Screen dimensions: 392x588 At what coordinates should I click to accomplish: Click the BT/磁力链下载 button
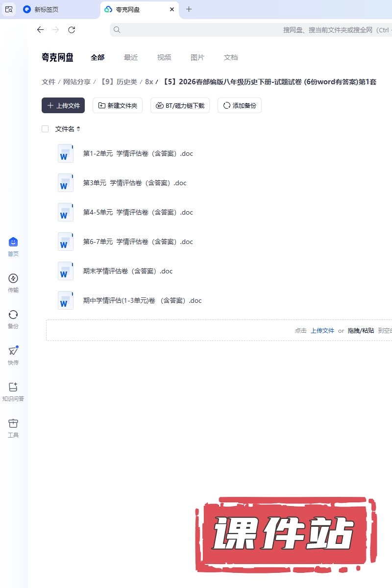[x=180, y=105]
